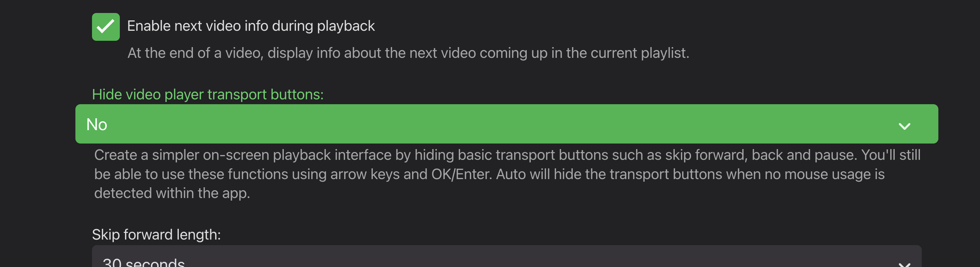Click the "No" value in the green dropdown
Image resolution: width=980 pixels, height=267 pixels.
click(x=97, y=125)
